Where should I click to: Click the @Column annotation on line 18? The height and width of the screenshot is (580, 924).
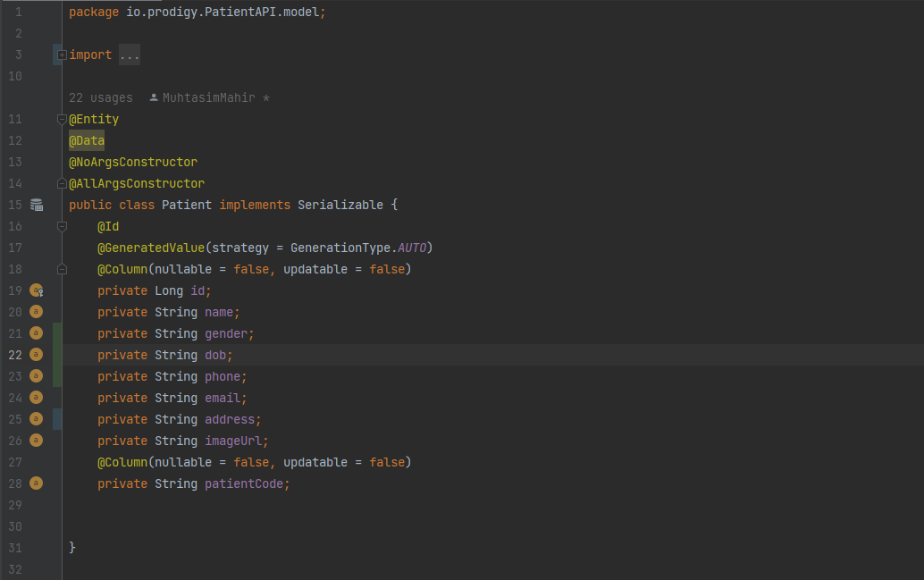pos(122,269)
